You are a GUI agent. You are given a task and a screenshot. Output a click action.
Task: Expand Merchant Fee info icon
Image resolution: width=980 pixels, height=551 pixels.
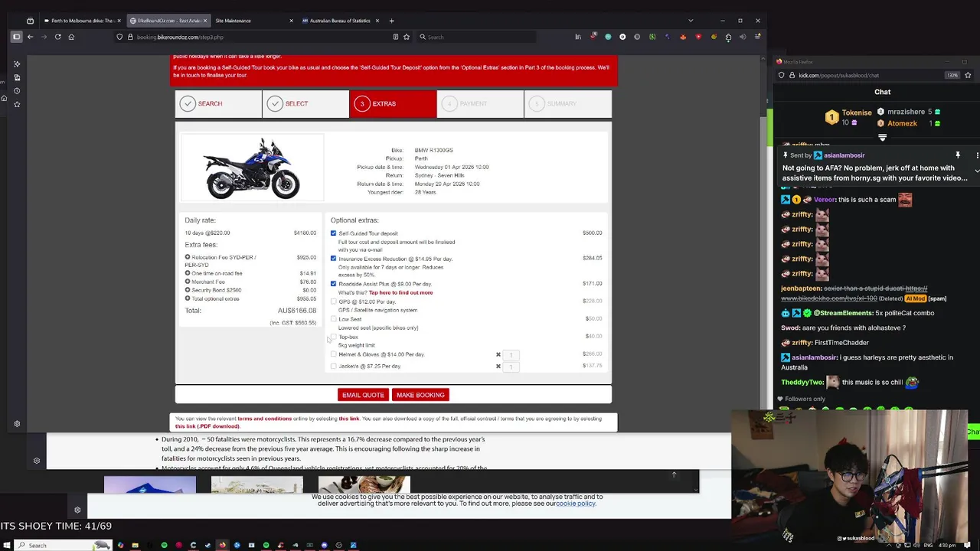188,282
